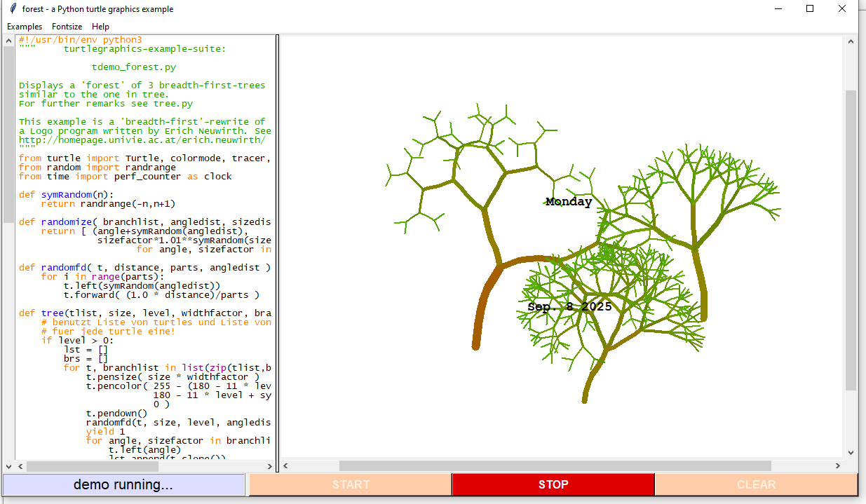Click the CLEAR button
866x504 pixels.
click(756, 484)
